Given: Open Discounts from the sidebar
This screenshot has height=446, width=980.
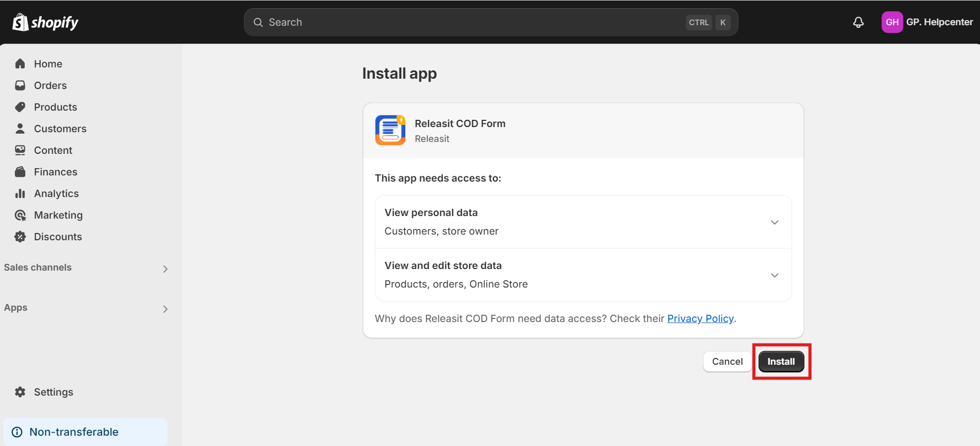Looking at the screenshot, I should click(x=58, y=237).
